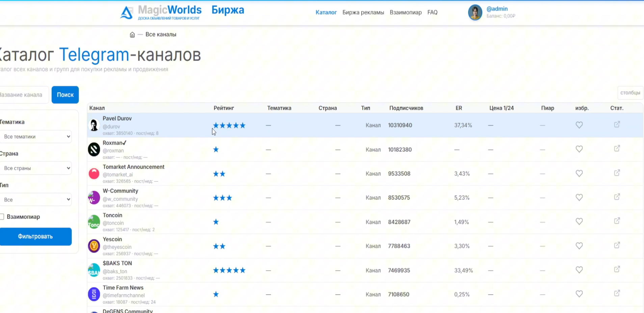Click the Поиск search button
Viewport: 644px width, 313px height.
[x=65, y=95]
